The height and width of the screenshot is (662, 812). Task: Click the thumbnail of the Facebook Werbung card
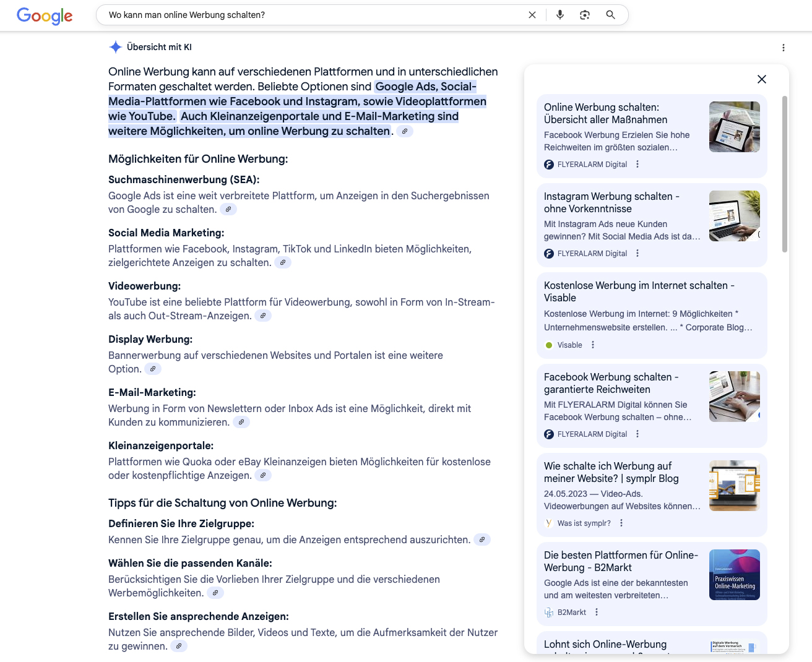735,397
